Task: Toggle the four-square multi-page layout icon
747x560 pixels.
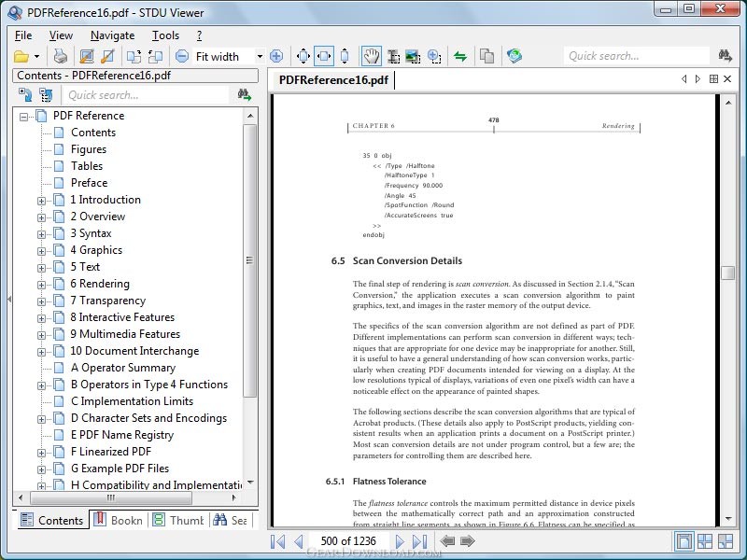Action: coord(705,541)
